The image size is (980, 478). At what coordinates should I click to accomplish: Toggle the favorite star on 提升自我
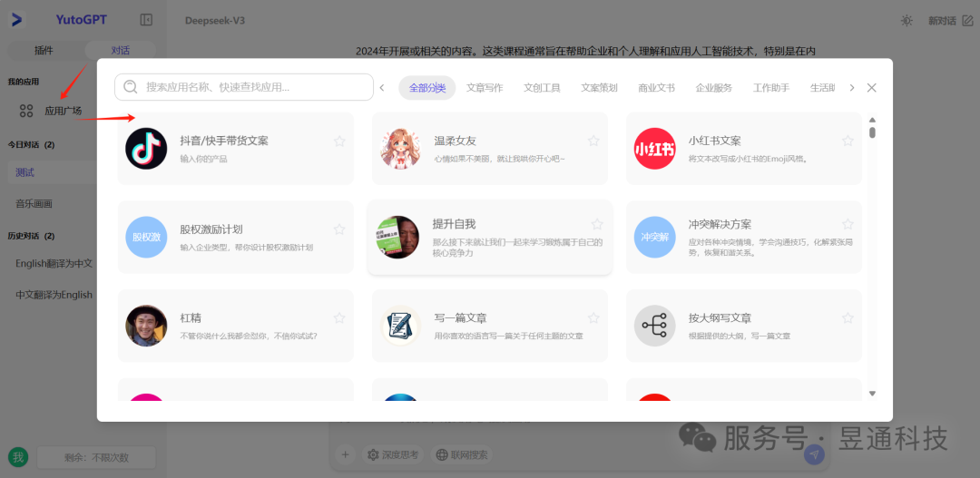(x=597, y=224)
